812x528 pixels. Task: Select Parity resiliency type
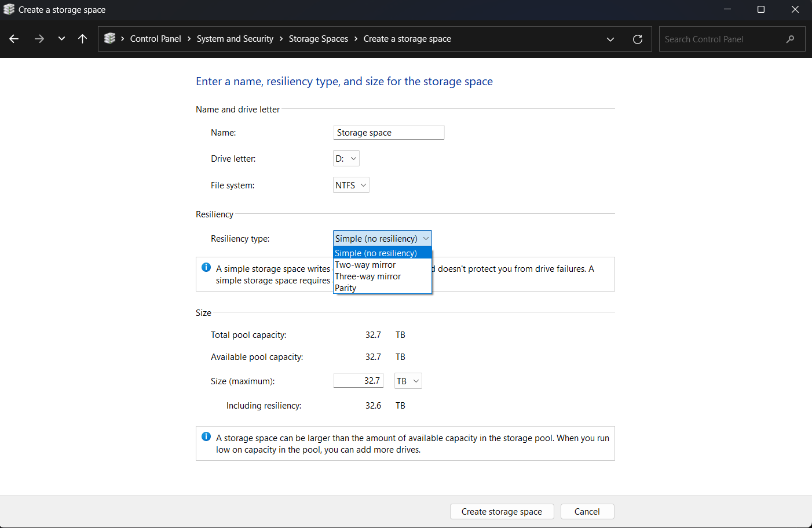tap(346, 288)
